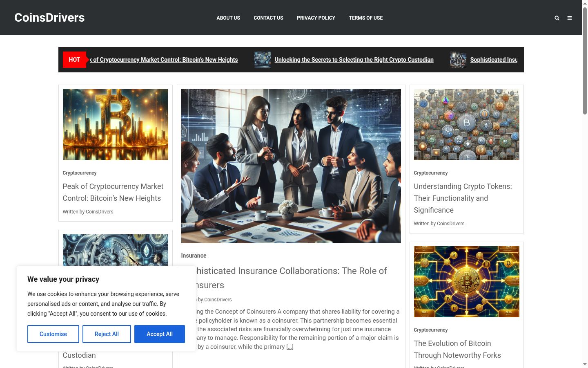Click Customise cookie preferences button
Screen dimensions: 588x368
53,334
